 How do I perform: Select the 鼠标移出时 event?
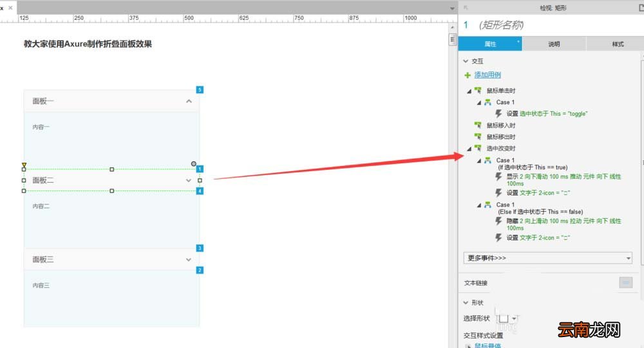coord(500,136)
